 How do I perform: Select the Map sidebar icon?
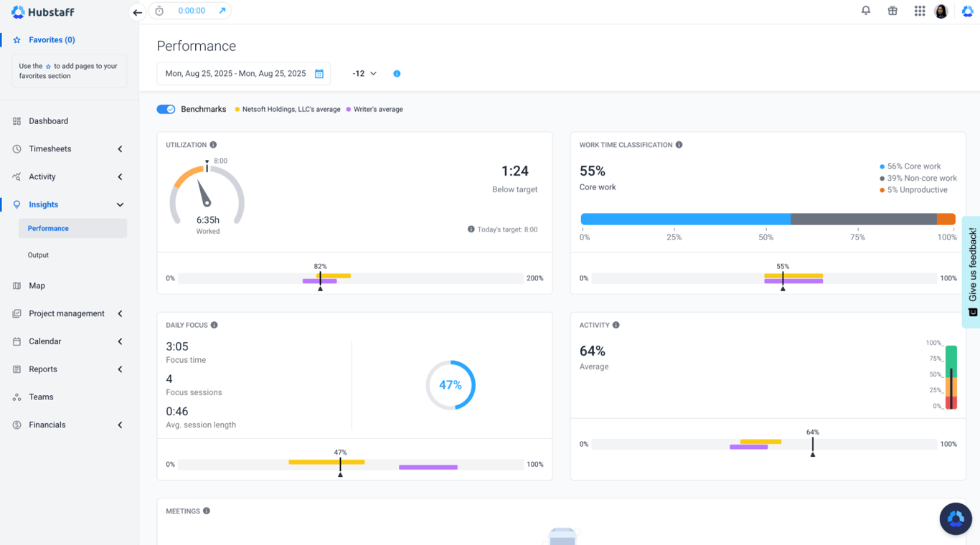point(16,285)
